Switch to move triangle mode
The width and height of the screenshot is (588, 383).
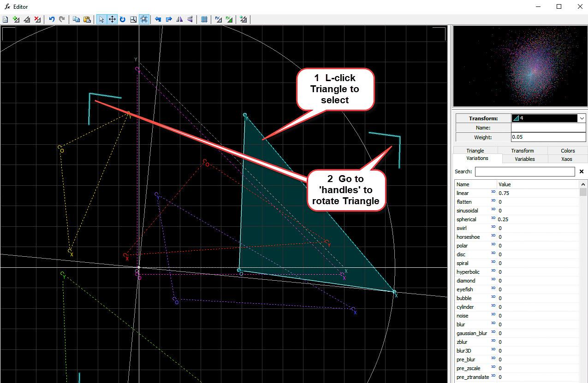pyautogui.click(x=112, y=19)
